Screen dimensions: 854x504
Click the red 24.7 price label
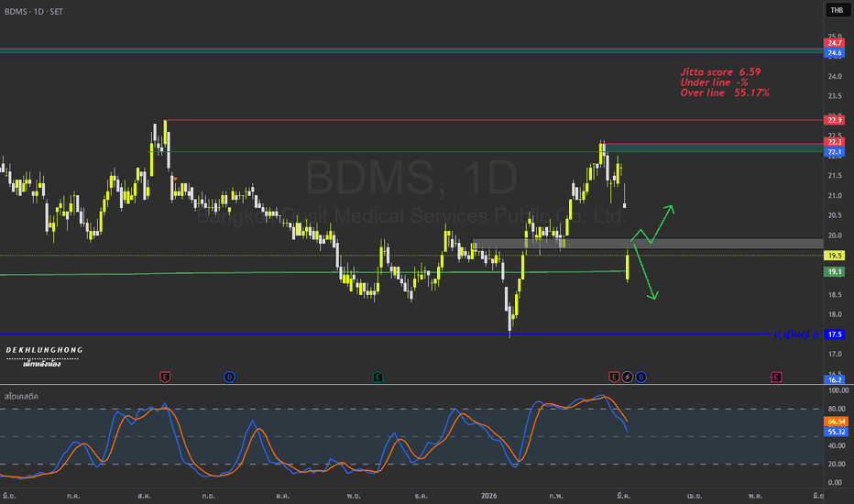[x=835, y=43]
